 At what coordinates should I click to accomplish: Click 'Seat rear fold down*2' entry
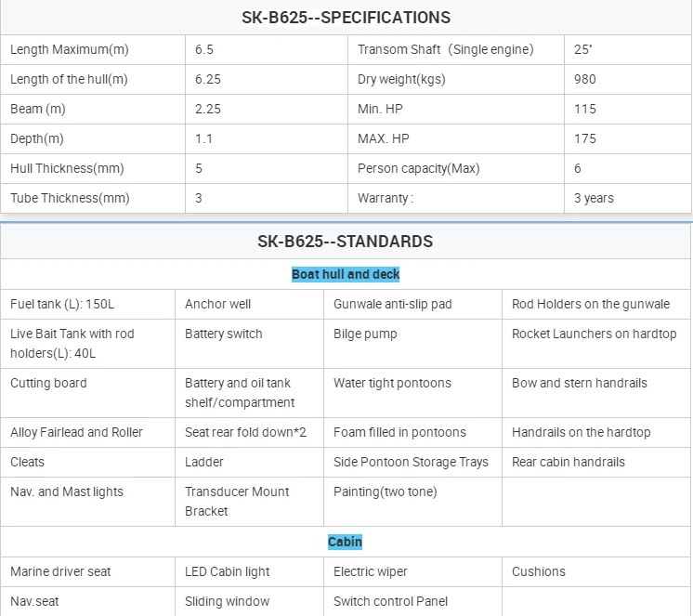pyautogui.click(x=245, y=432)
